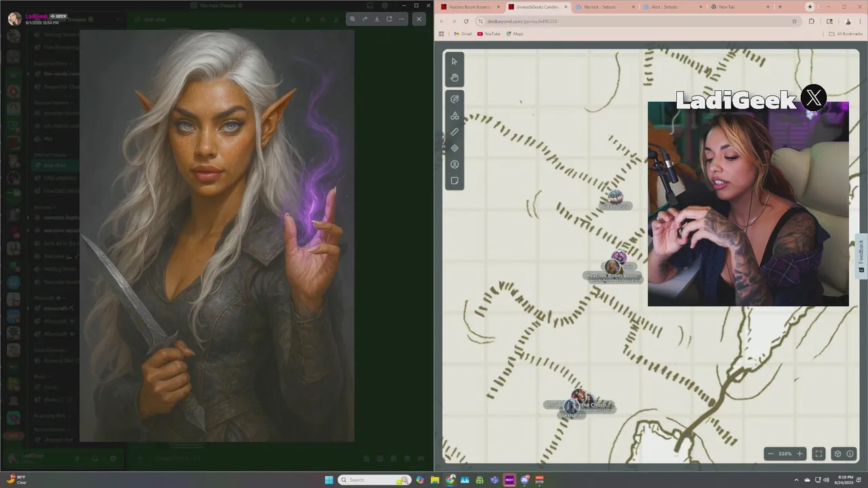Click the browser forward arrow
868x488 pixels.
tap(454, 21)
